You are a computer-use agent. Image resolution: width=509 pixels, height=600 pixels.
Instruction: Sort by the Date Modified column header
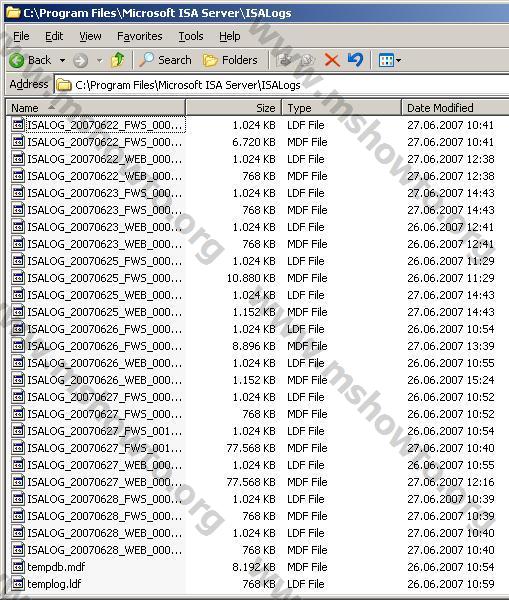(455, 108)
